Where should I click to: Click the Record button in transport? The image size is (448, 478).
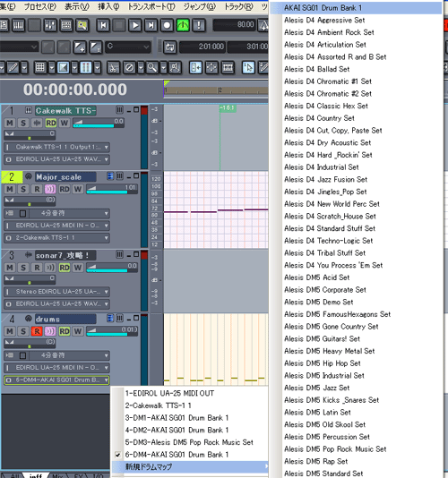pyautogui.click(x=167, y=25)
